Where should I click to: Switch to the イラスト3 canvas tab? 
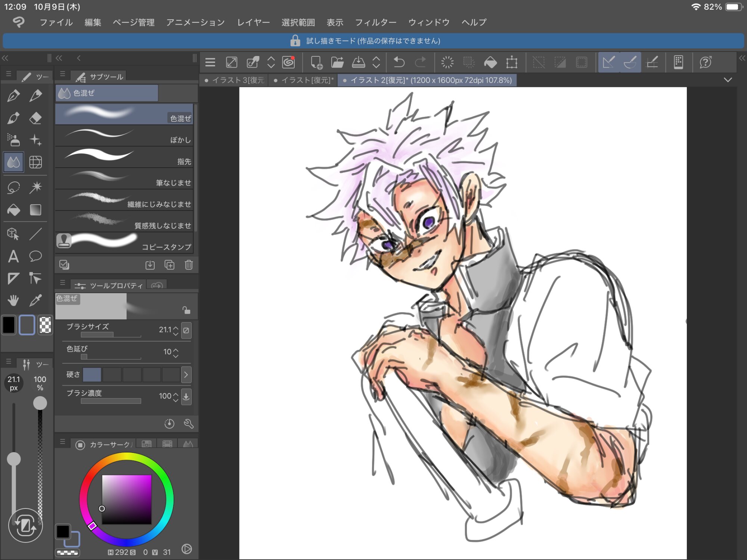tap(235, 80)
